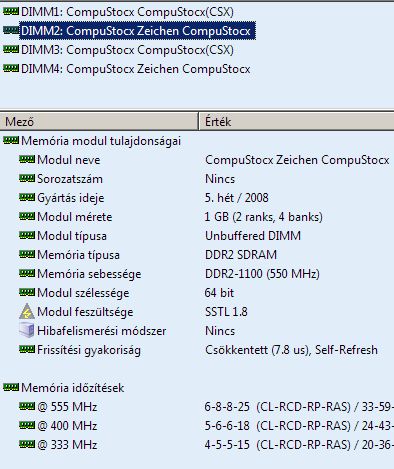
Task: Click the Nincs value for Hibafelismerési módszer
Action: [220, 331]
